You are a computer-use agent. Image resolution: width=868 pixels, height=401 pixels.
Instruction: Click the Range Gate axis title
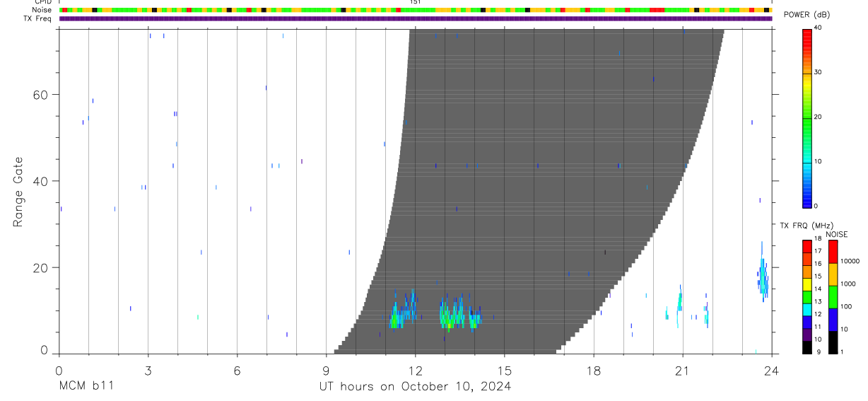[18, 192]
